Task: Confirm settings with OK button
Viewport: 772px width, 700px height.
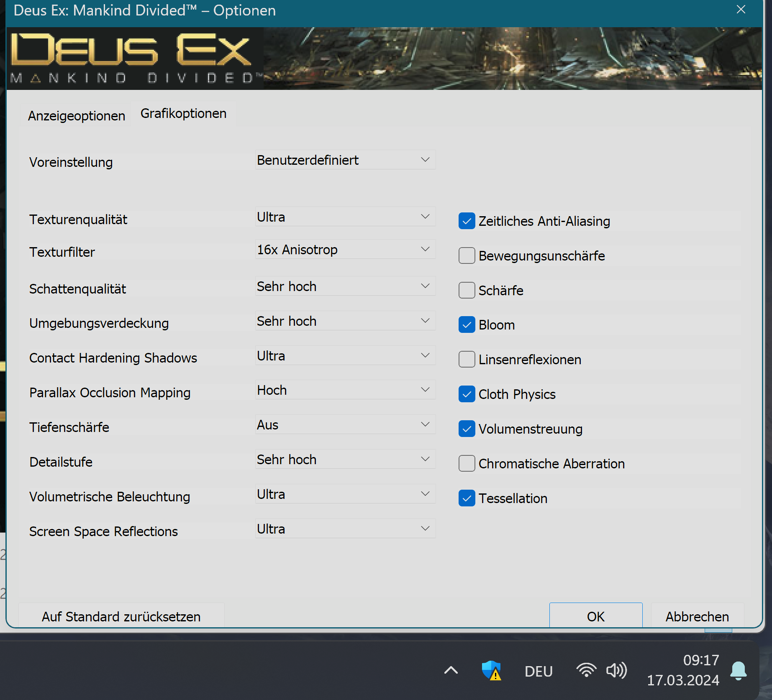Action: click(595, 616)
